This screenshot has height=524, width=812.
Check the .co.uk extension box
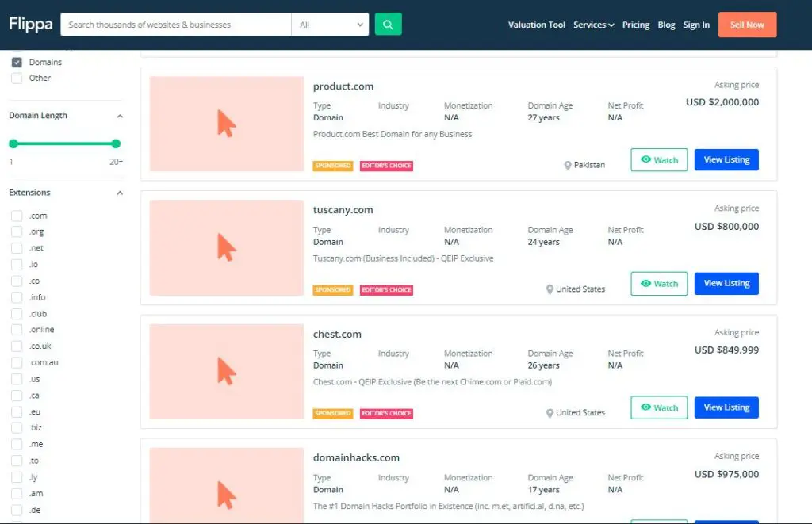point(17,346)
